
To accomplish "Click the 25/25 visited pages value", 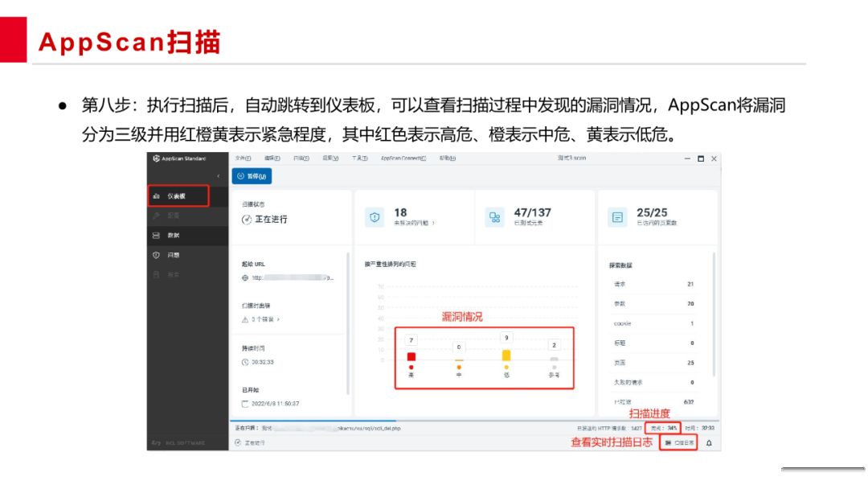I will click(x=652, y=212).
